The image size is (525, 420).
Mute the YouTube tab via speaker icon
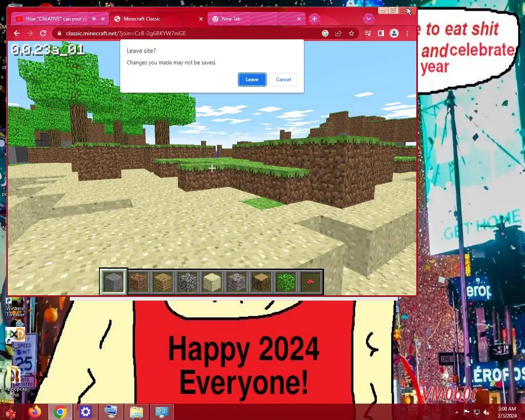coord(94,19)
